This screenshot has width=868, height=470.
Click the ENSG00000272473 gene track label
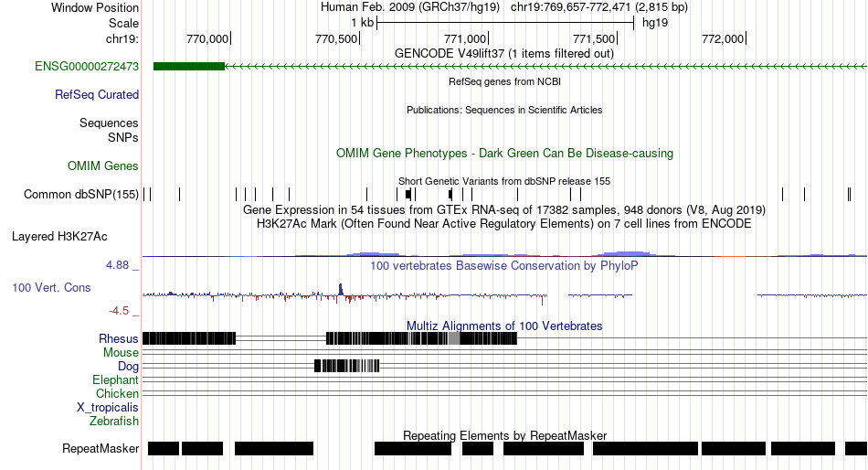87,67
